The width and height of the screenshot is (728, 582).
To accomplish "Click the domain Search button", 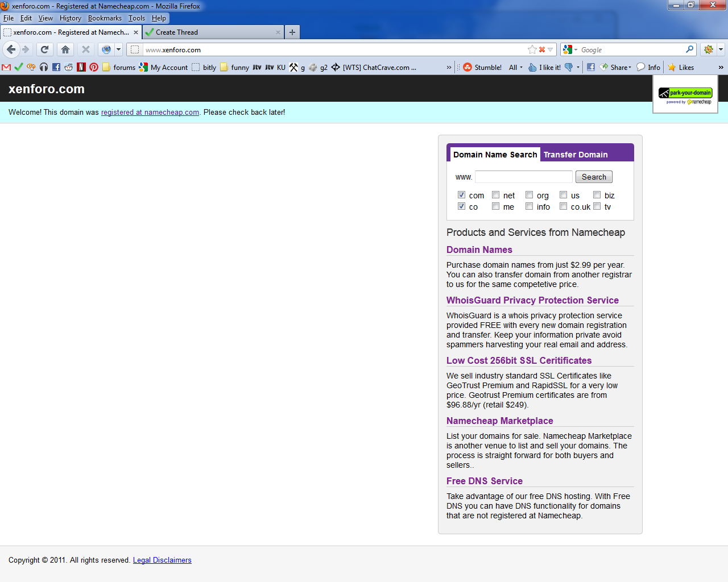I will (x=594, y=177).
